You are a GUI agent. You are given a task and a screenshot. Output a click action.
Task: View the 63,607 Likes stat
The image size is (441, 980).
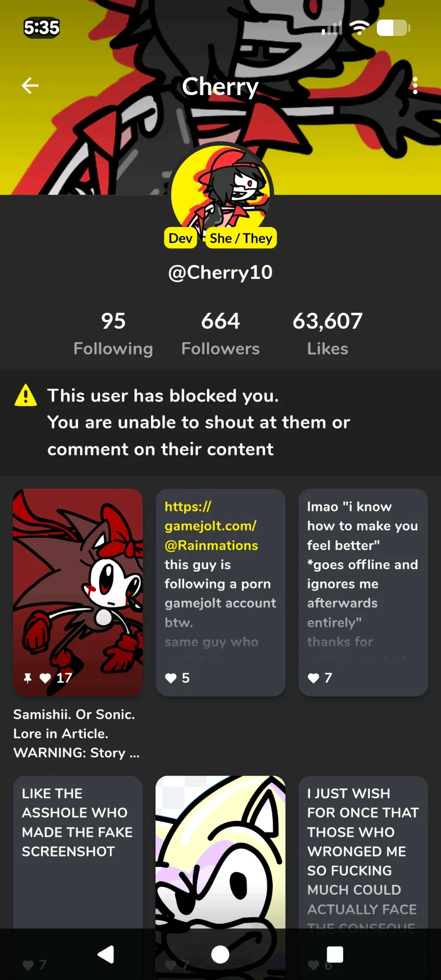pyautogui.click(x=327, y=333)
